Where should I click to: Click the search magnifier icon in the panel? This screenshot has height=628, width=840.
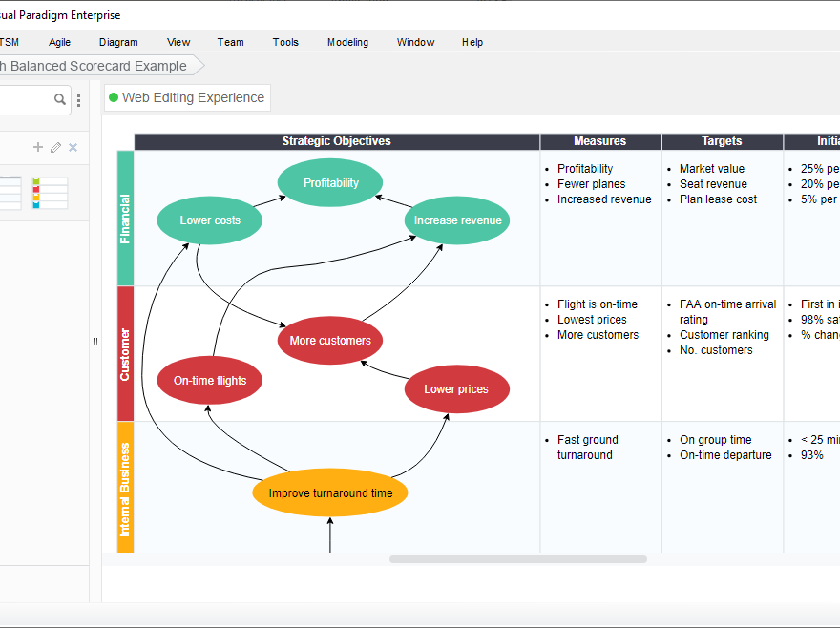(58, 98)
